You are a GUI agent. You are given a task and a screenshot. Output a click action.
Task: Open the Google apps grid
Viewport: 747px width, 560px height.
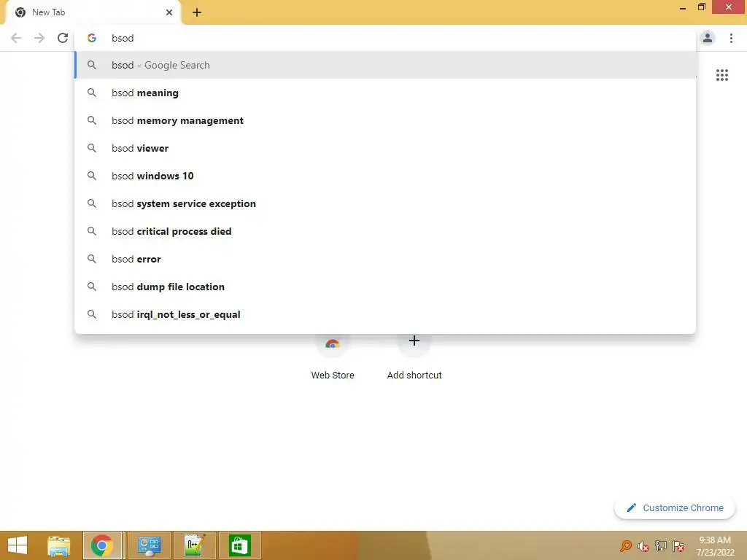point(722,75)
